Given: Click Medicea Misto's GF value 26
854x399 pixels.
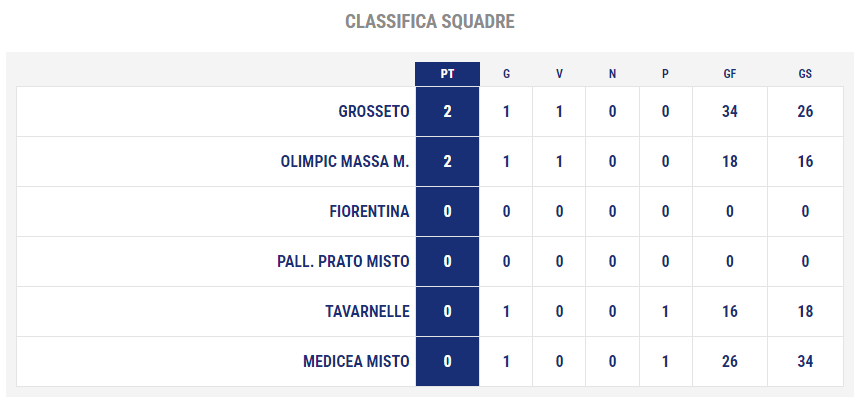Looking at the screenshot, I should point(730,361).
